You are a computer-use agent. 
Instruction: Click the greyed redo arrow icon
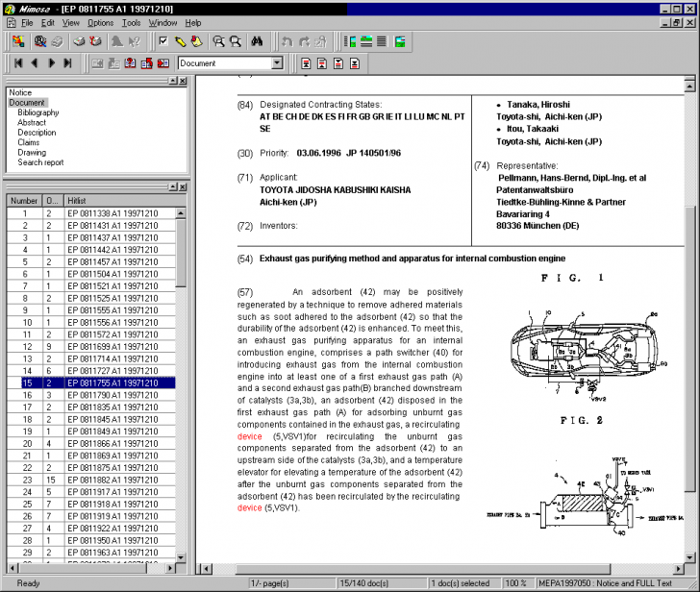tap(304, 41)
